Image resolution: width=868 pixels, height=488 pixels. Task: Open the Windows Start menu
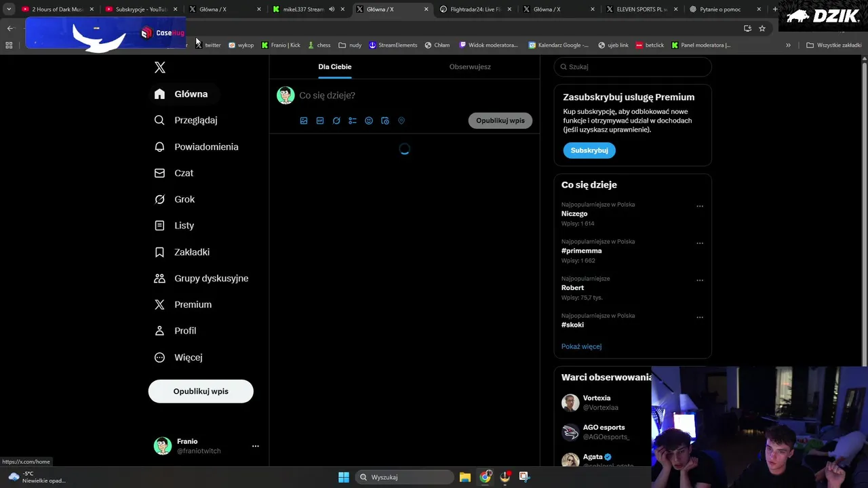tap(344, 477)
